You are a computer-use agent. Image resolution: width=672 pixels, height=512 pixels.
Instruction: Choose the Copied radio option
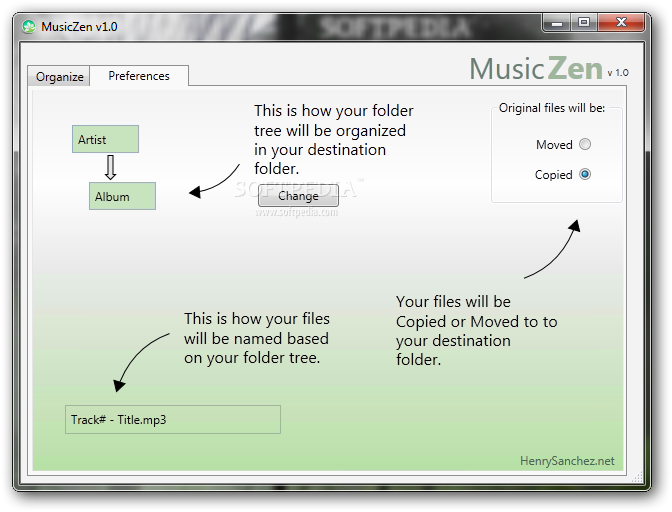(585, 174)
